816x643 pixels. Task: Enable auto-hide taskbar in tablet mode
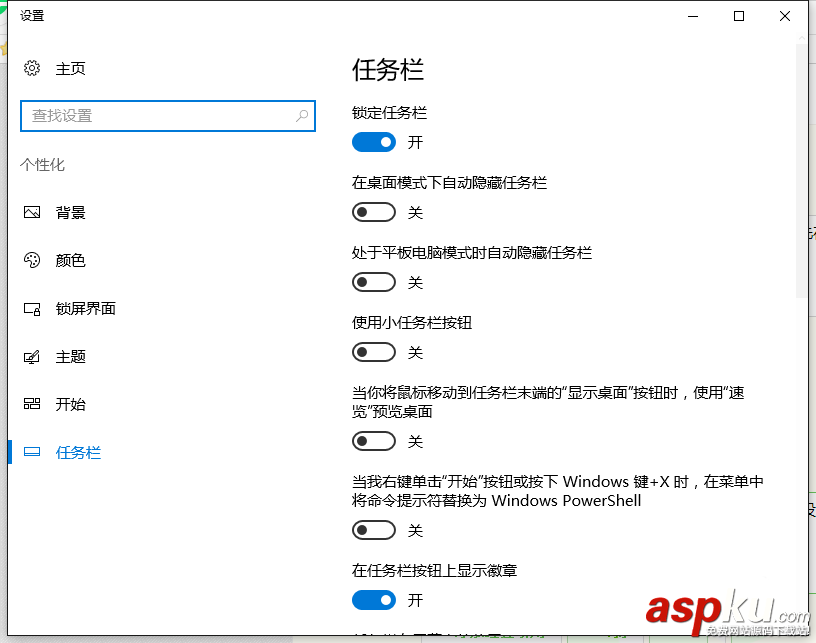tap(374, 282)
